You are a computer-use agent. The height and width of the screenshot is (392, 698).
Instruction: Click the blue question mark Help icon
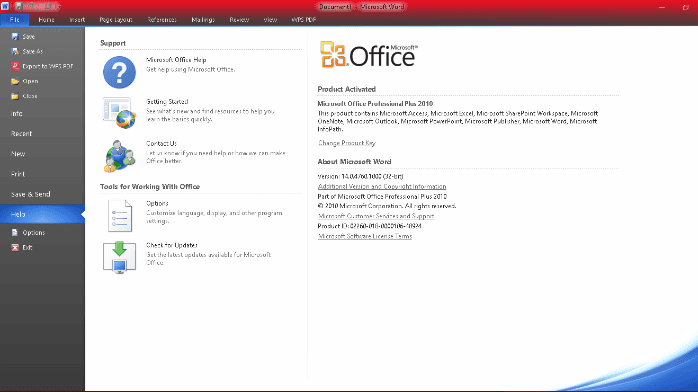119,72
